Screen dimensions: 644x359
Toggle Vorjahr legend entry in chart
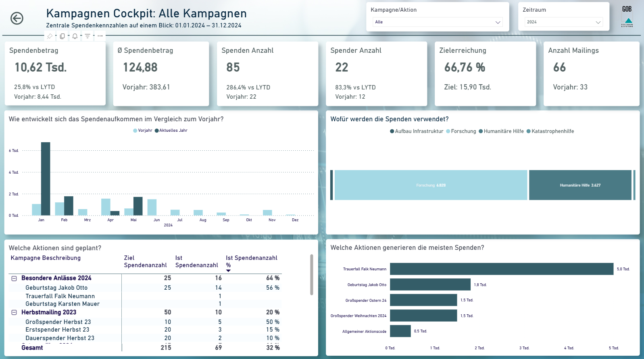pyautogui.click(x=143, y=131)
